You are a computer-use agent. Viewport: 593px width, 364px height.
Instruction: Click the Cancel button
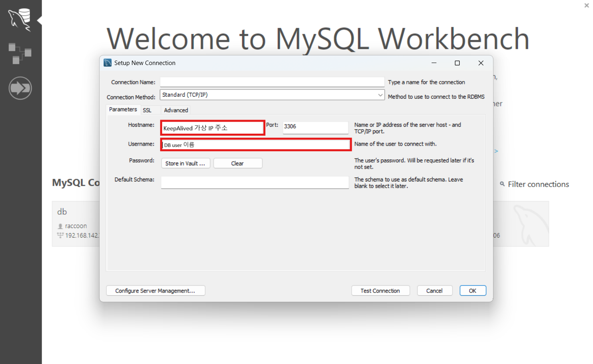coord(434,291)
